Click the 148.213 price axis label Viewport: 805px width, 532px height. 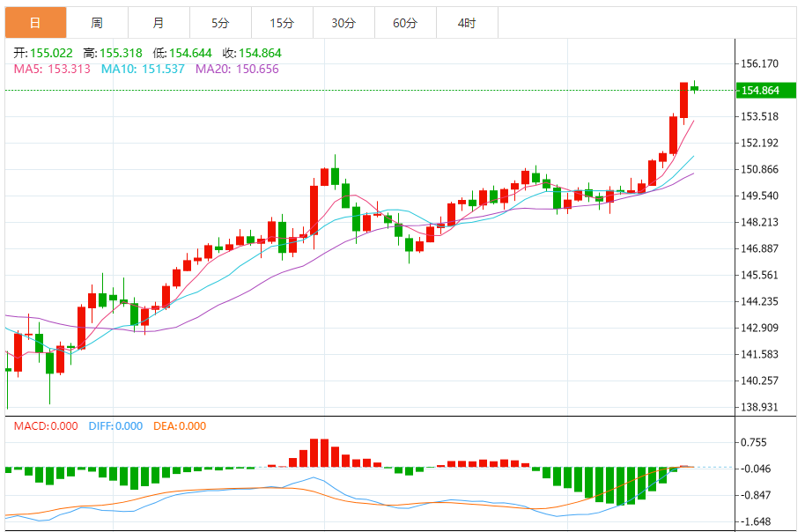point(759,222)
